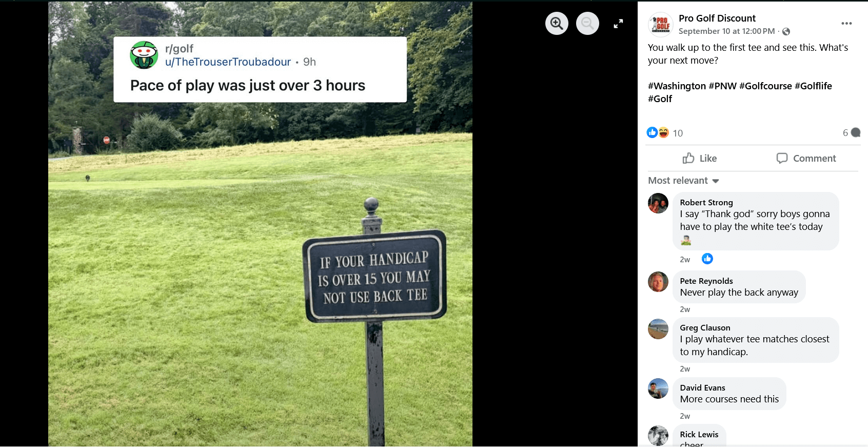Zoom into the golf course photo

coord(557,23)
